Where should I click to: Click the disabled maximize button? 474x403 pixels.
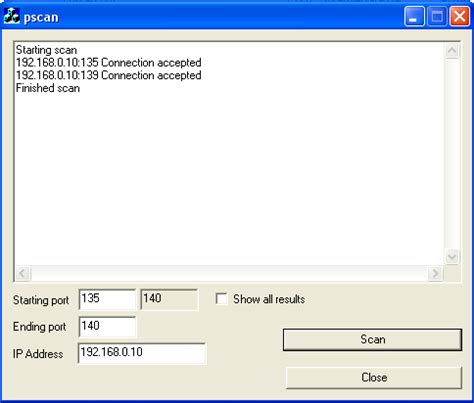437,16
